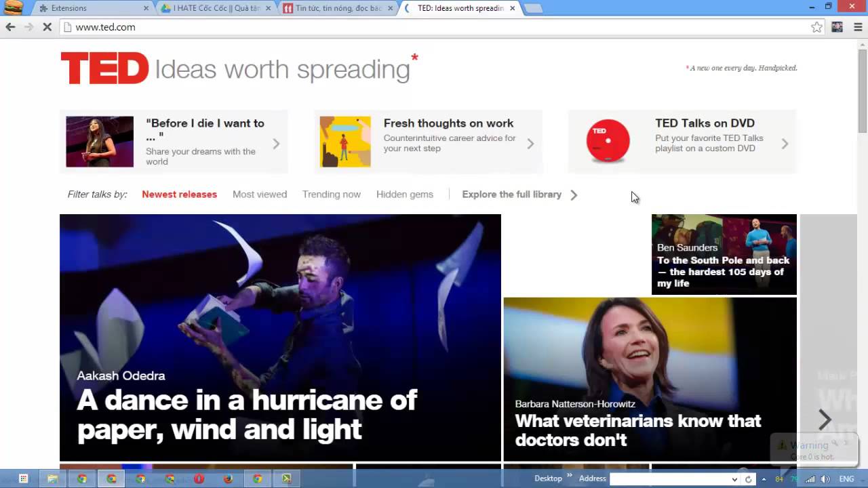
Task: Click the extension icon next to the star
Action: [837, 27]
